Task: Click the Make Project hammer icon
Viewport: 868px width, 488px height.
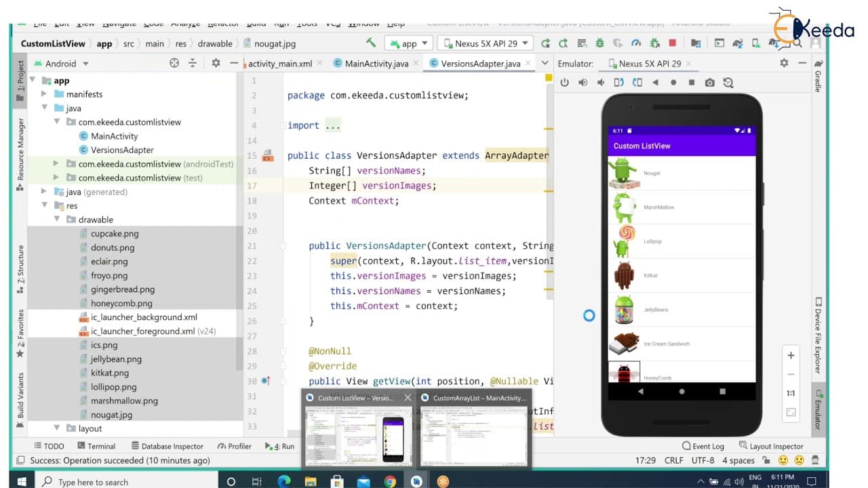Action: point(371,43)
